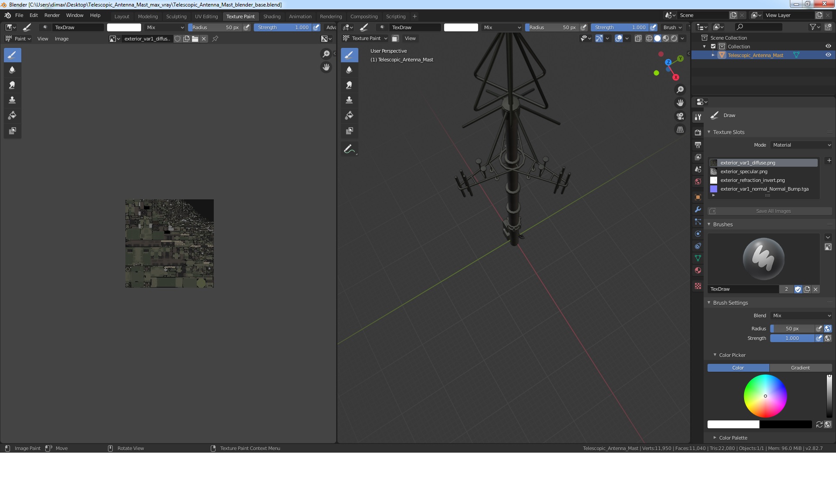Image resolution: width=836 pixels, height=504 pixels.
Task: Expand the Color Palette panel
Action: pyautogui.click(x=715, y=438)
